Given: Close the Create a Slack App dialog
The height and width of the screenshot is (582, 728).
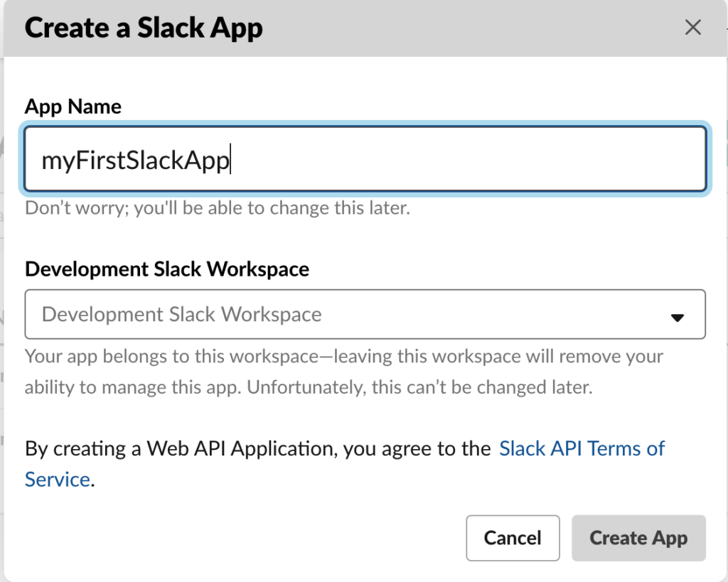Looking at the screenshot, I should click(x=692, y=28).
